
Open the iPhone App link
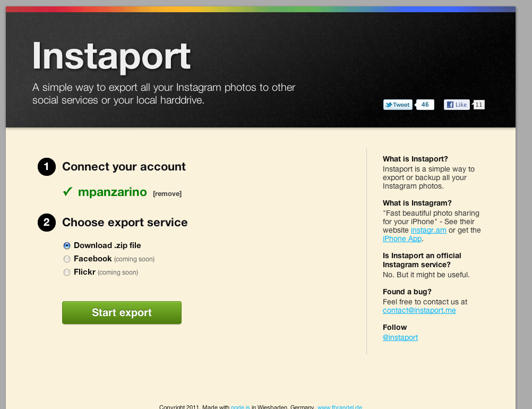coord(402,238)
